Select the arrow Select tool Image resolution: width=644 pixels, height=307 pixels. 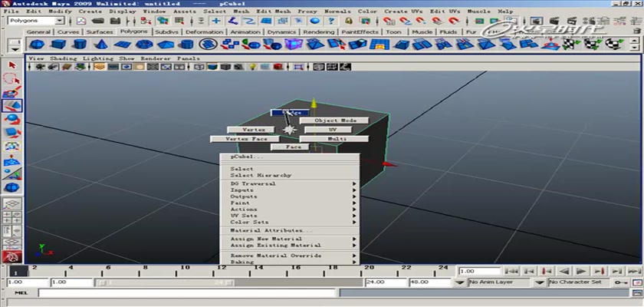click(12, 65)
